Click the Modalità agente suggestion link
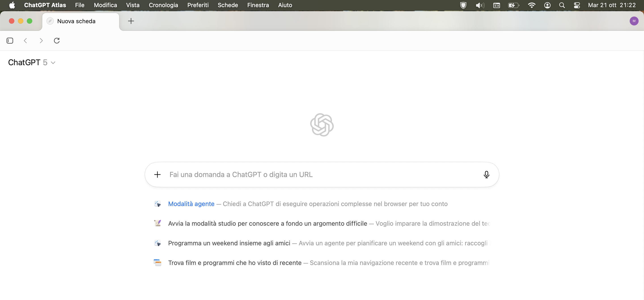644x300 pixels. [191, 204]
